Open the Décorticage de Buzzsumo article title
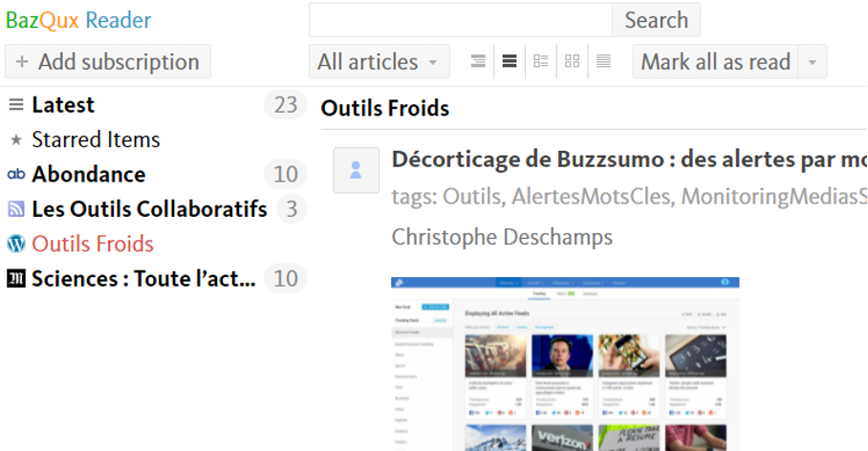868x451 pixels. click(x=629, y=160)
